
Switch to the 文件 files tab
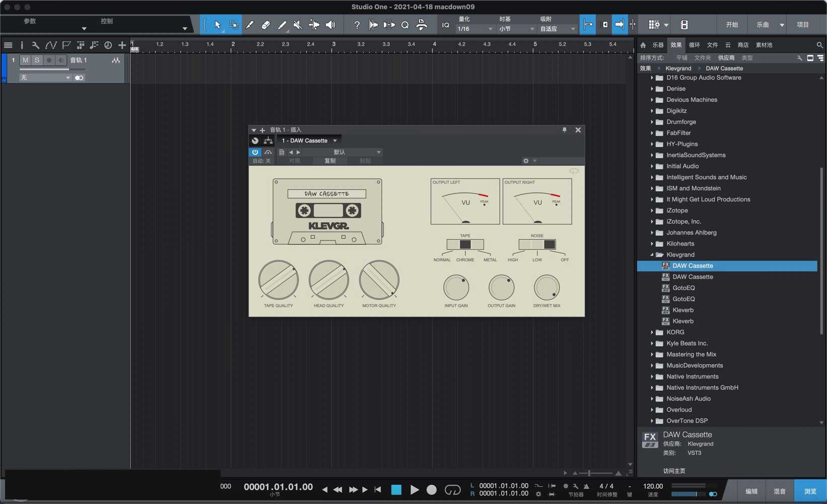pyautogui.click(x=712, y=45)
